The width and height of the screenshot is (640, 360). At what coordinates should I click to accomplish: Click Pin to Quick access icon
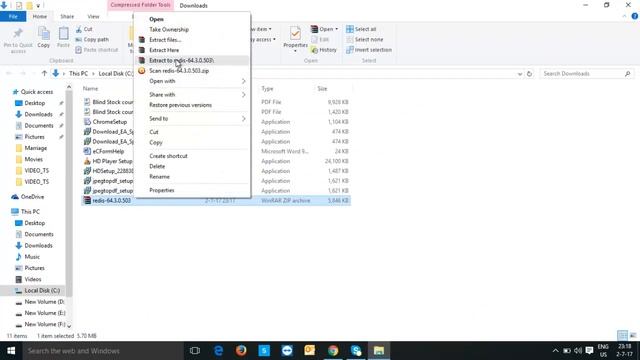coord(18,33)
